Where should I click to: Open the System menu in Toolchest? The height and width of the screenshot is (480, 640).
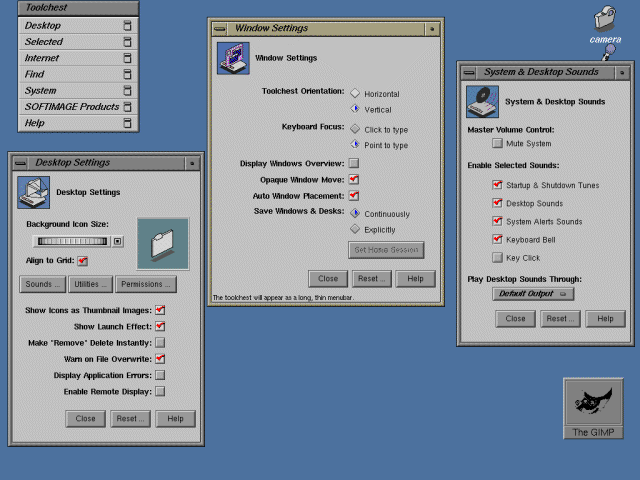coord(70,90)
